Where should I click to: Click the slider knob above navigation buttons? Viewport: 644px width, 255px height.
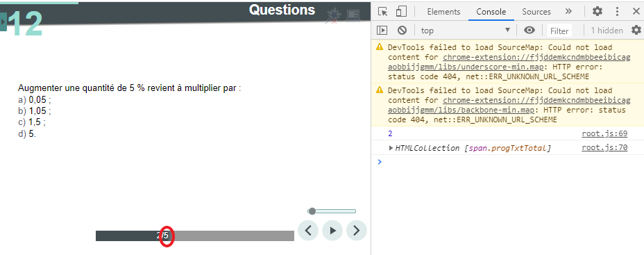point(312,211)
